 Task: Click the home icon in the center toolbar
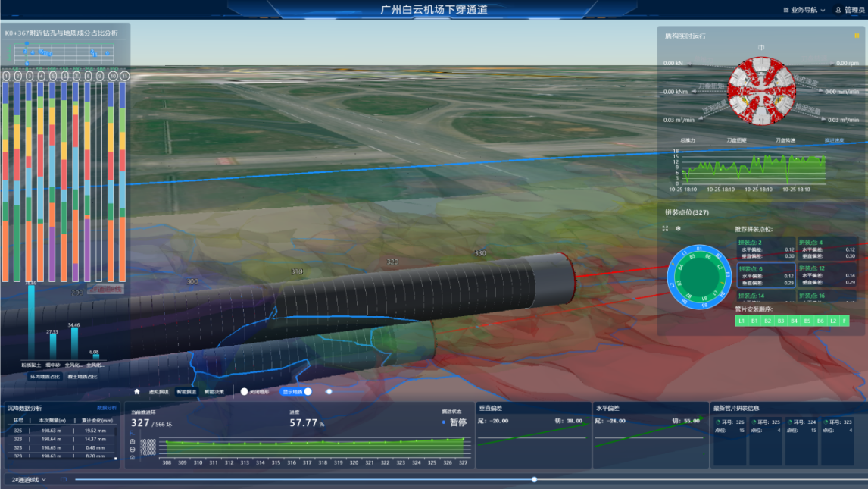[x=137, y=392]
